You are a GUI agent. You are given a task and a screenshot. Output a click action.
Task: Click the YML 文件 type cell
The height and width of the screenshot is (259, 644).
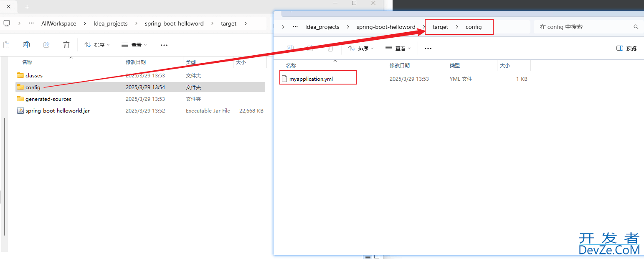click(x=461, y=79)
